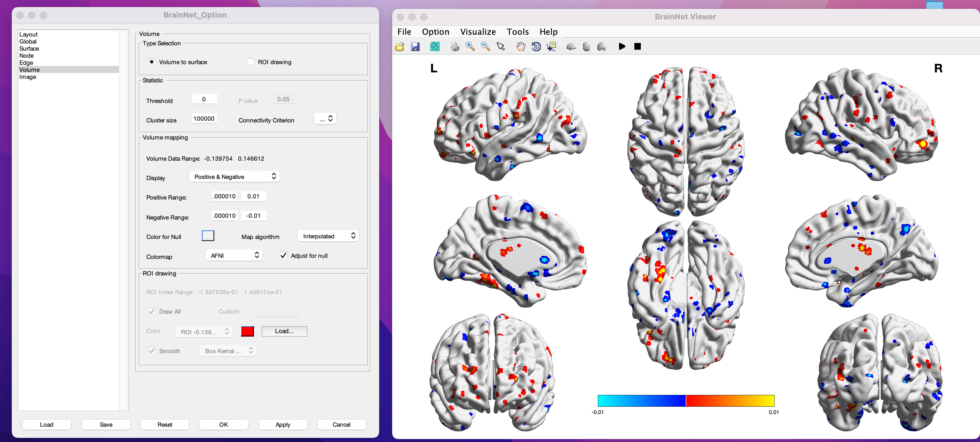Select the ROI drawing radio button
This screenshot has height=442, width=980.
[250, 62]
